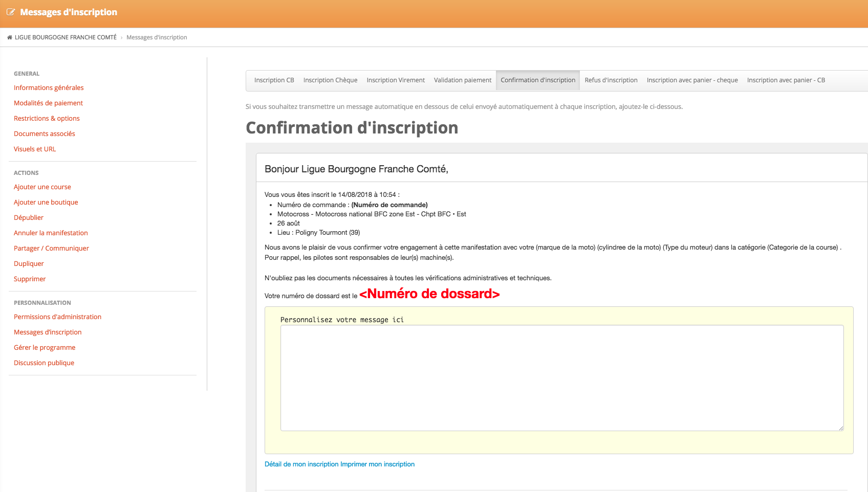The image size is (868, 492).
Task: Open Documents associés
Action: click(45, 133)
